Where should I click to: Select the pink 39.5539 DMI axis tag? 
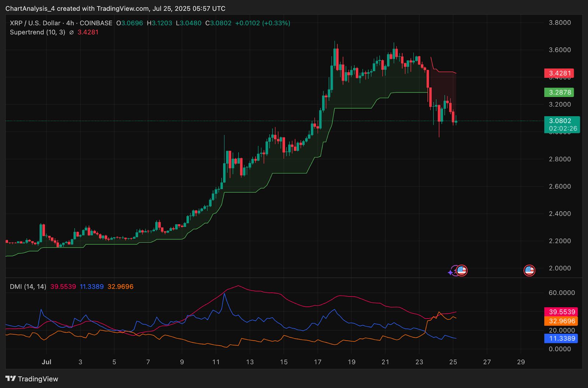[x=561, y=312]
